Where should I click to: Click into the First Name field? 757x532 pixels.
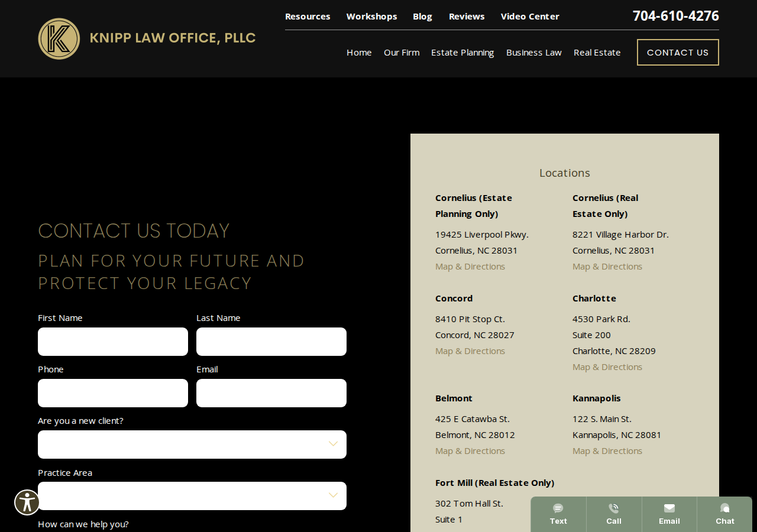113,342
